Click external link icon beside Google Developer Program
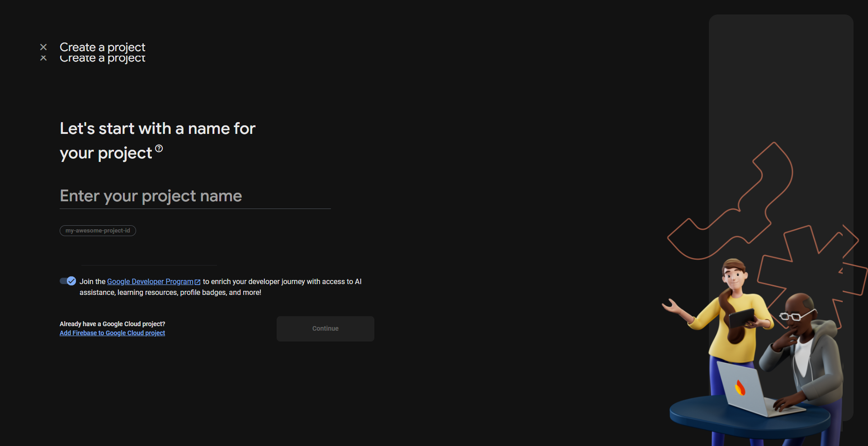The width and height of the screenshot is (868, 446). pos(198,282)
